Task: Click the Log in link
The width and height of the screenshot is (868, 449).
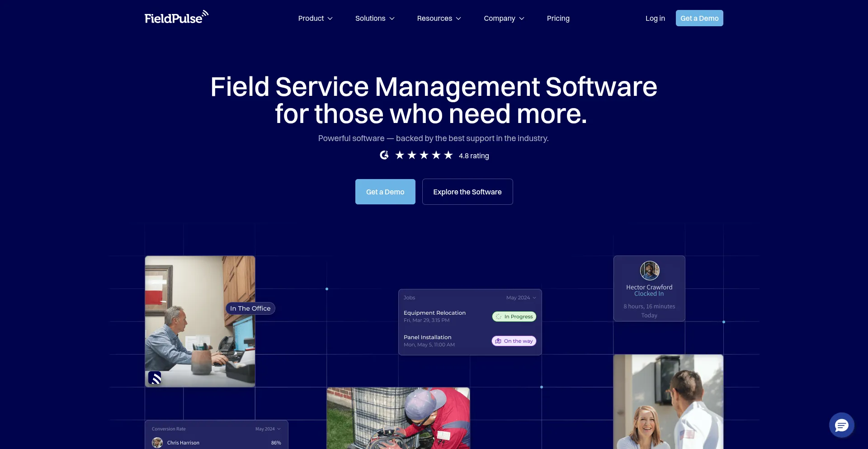Action: [655, 19]
